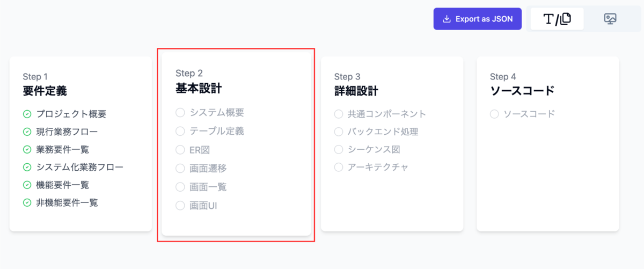Image resolution: width=644 pixels, height=269 pixels.
Task: Click empty circle beside 共通コンポーネント
Action: (339, 114)
